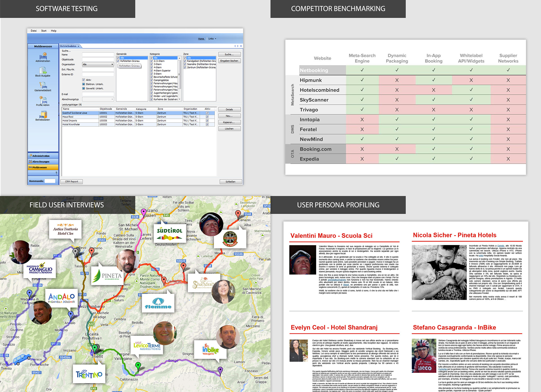Open the Abrechnungstyp dropdown
The height and width of the screenshot is (392, 541).
98,99
